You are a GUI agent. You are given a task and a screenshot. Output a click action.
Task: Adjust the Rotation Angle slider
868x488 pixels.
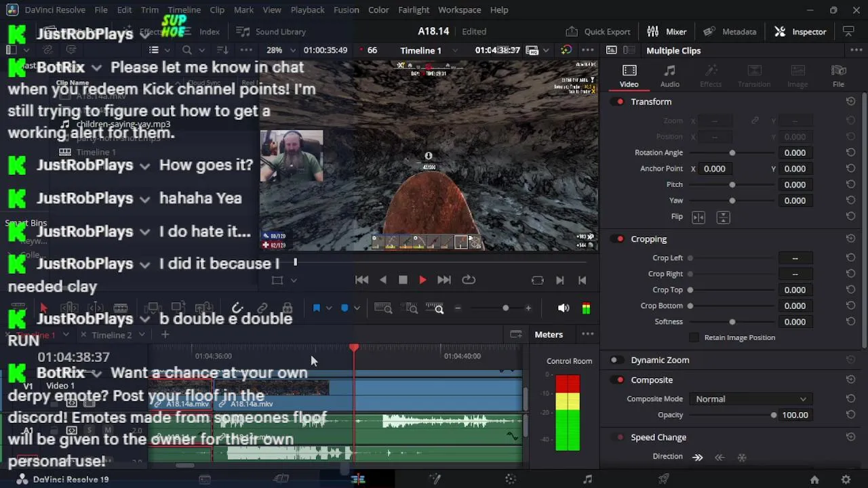[732, 152]
